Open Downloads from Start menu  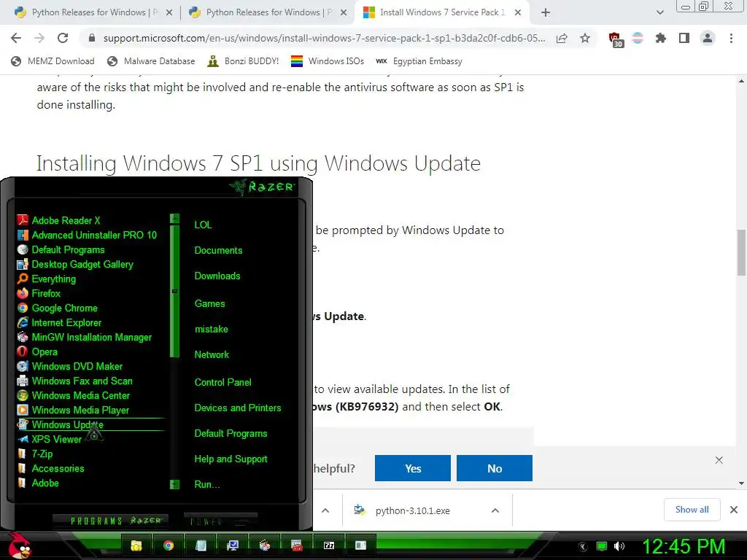(217, 276)
